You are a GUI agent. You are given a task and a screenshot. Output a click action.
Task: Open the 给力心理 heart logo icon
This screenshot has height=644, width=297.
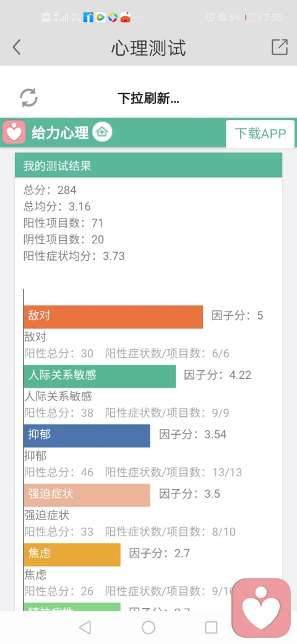coord(14,133)
